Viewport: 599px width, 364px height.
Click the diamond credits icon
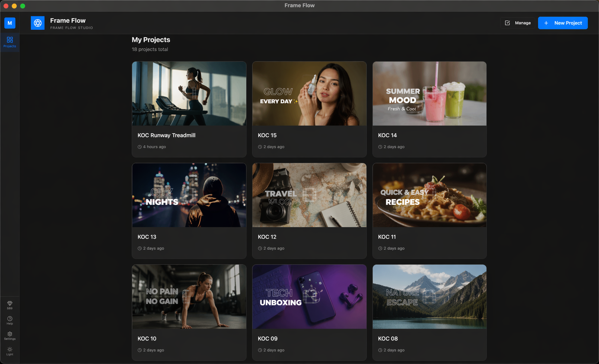pyautogui.click(x=10, y=304)
